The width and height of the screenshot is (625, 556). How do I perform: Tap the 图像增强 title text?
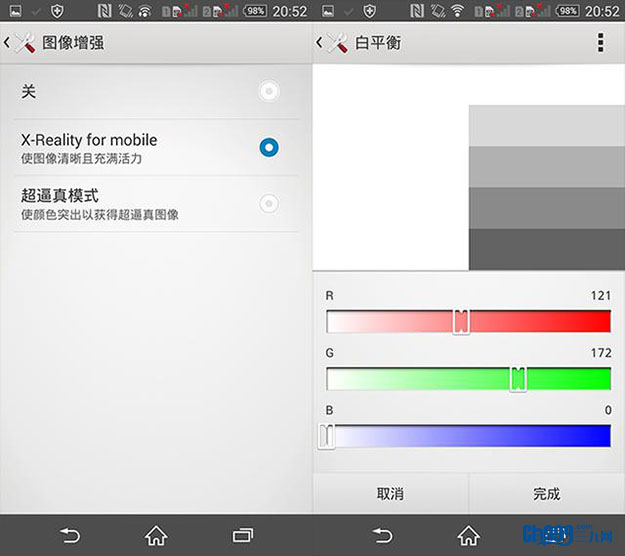73,43
